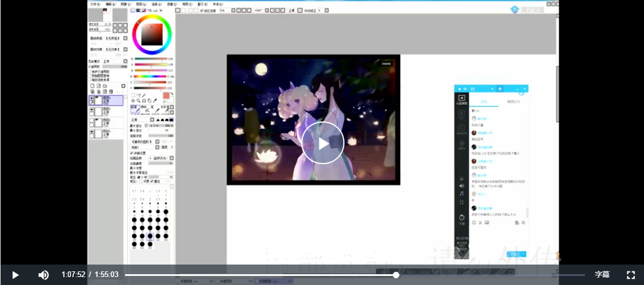Select the 喷枪 airbrush tool

(x=146, y=108)
